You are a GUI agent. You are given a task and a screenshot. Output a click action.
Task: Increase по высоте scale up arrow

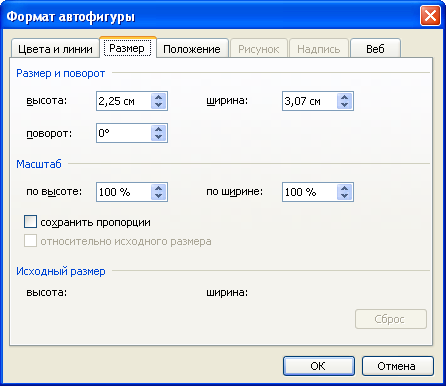[x=159, y=188]
